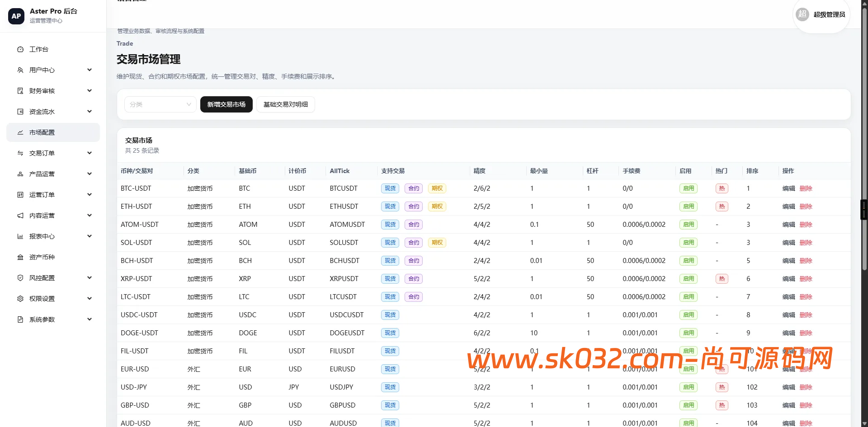Click 现货 tag in USDC-USDT row
868x427 pixels.
pyautogui.click(x=390, y=315)
